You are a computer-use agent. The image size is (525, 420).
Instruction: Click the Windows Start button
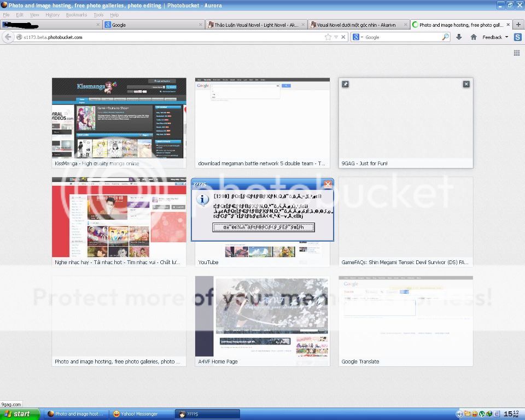point(20,414)
